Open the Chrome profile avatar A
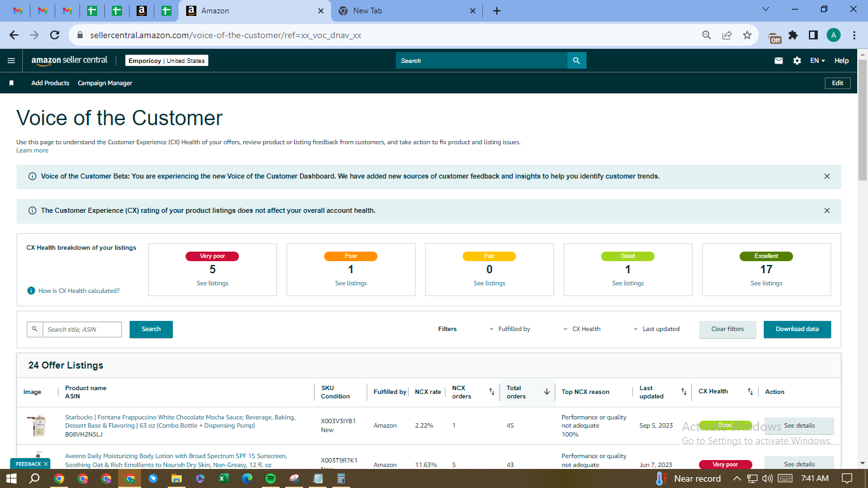Image resolution: width=868 pixels, height=488 pixels. (x=834, y=35)
